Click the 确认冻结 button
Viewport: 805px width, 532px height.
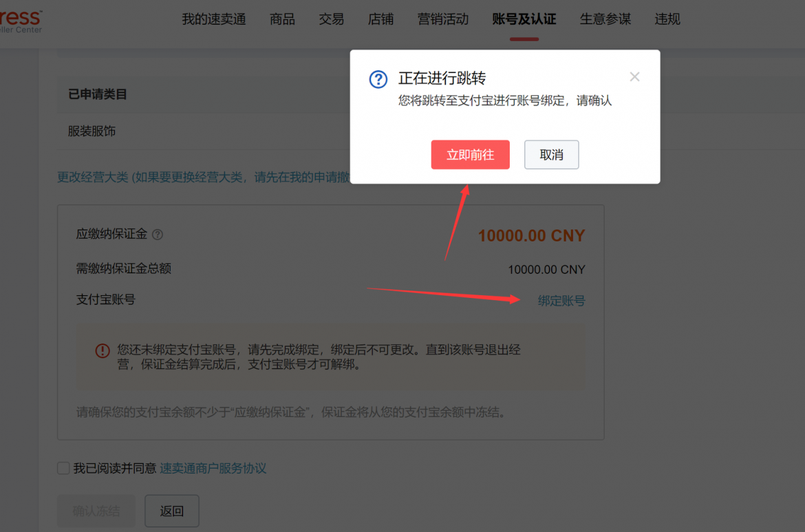[x=96, y=511]
